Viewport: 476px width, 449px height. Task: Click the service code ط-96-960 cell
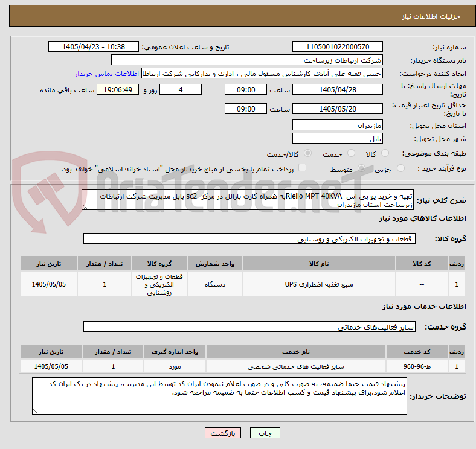(x=417, y=366)
